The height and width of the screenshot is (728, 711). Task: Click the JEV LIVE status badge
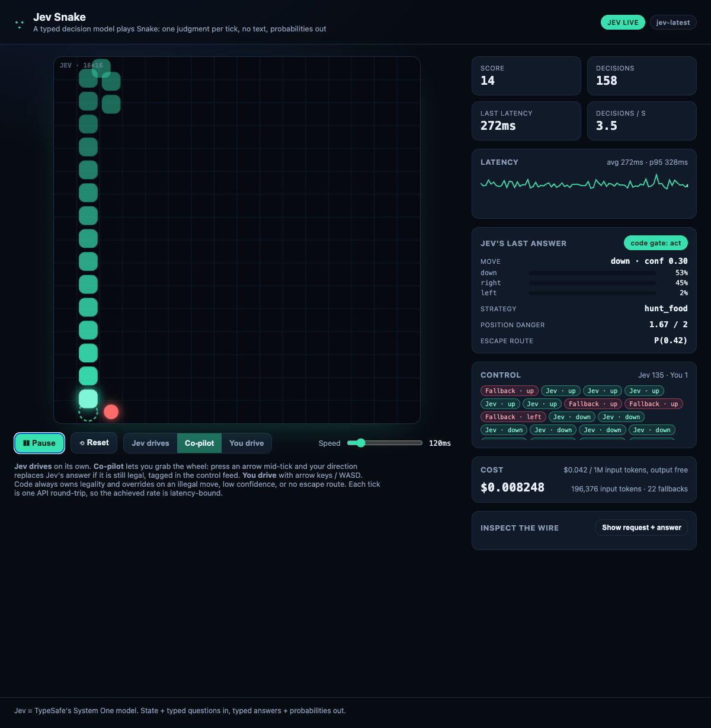tap(623, 23)
